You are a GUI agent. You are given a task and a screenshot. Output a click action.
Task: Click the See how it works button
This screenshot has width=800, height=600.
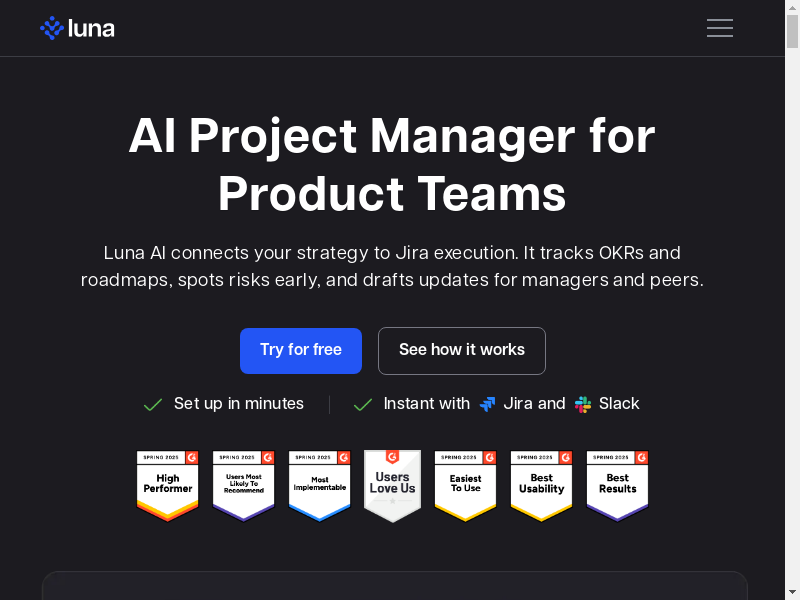click(462, 350)
